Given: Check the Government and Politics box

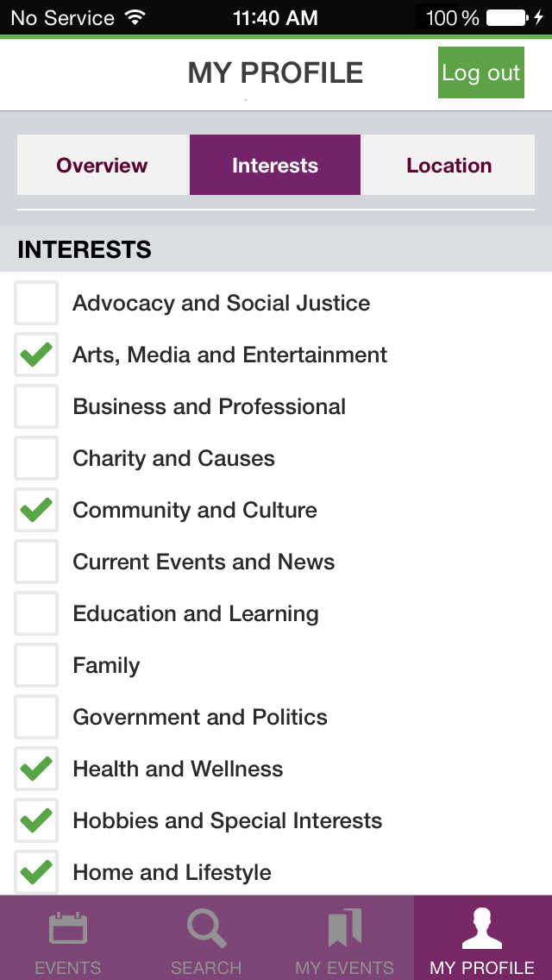Looking at the screenshot, I should pyautogui.click(x=35, y=717).
